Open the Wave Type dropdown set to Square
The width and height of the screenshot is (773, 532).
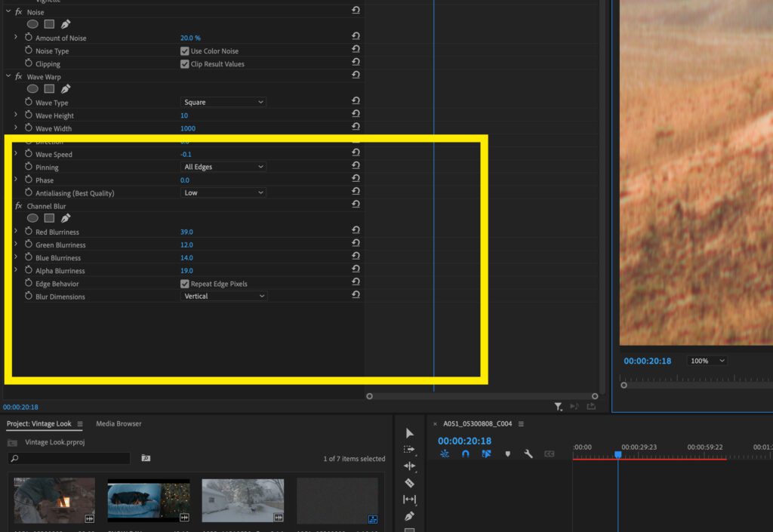tap(223, 101)
